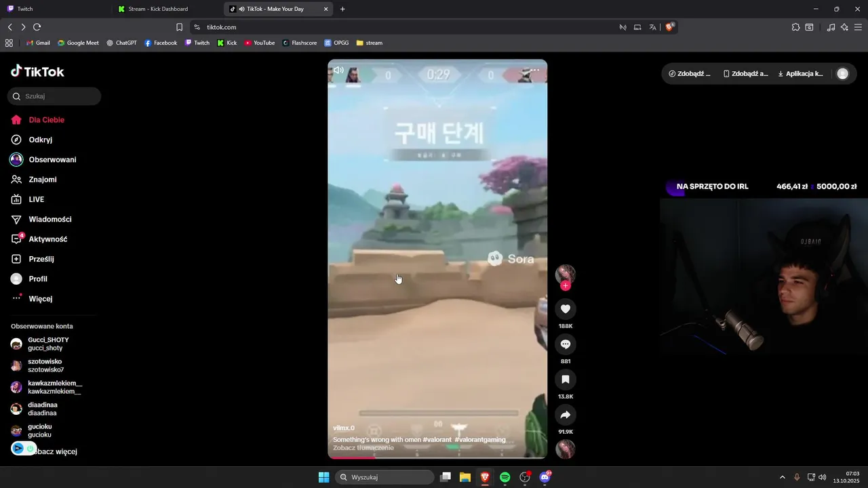
Task: Click the translate page icon in address bar
Action: [x=652, y=27]
